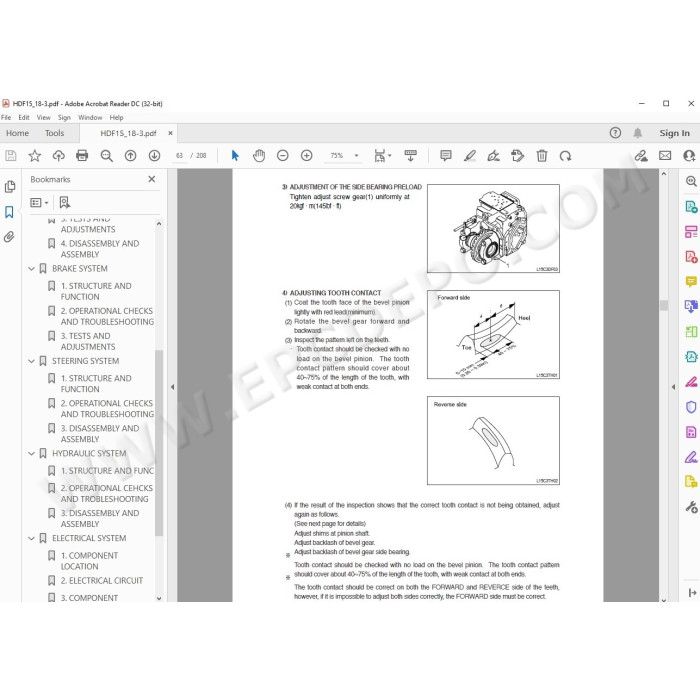Click the Sign In button
Viewport: 700px width, 700px height.
pos(674,133)
